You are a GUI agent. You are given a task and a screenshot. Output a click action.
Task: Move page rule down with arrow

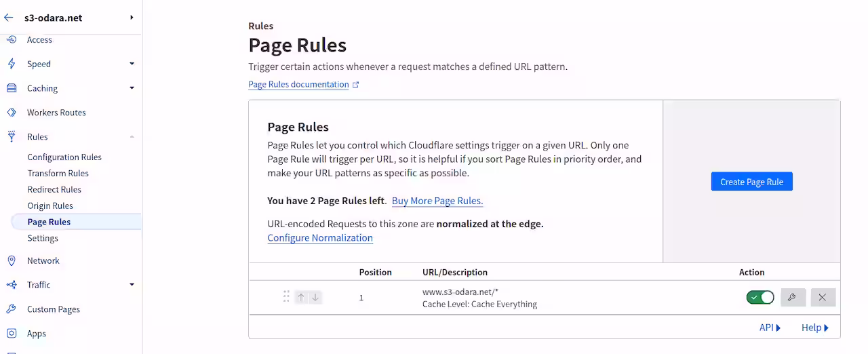[315, 297]
